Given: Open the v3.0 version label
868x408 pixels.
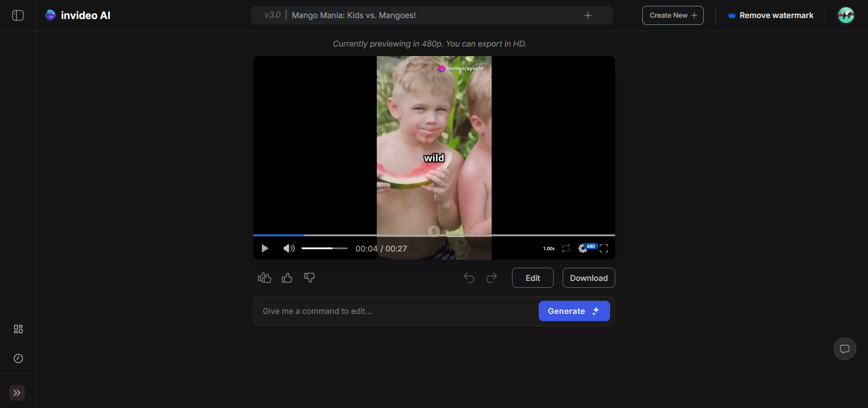Looking at the screenshot, I should point(272,15).
